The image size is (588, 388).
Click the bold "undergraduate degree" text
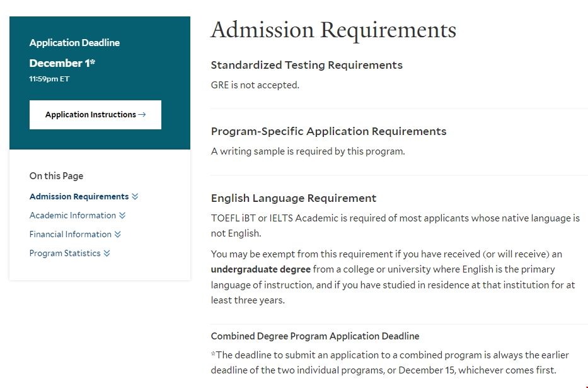(261, 269)
